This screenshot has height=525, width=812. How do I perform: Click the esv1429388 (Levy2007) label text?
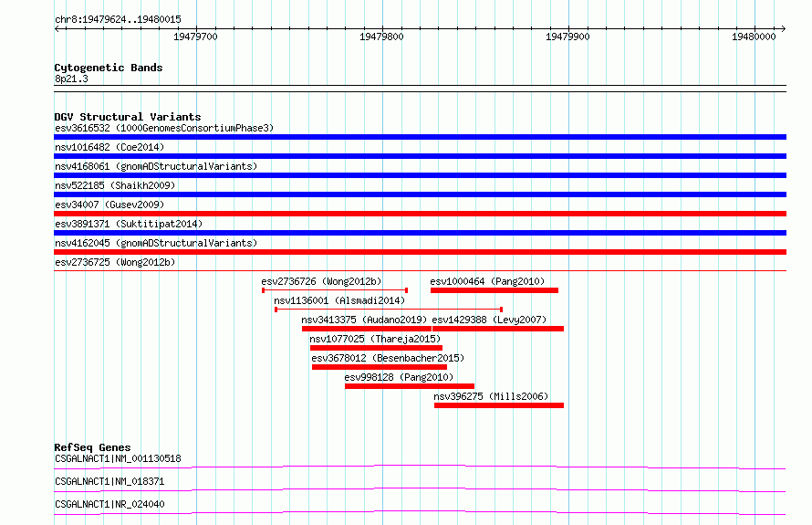click(x=489, y=320)
